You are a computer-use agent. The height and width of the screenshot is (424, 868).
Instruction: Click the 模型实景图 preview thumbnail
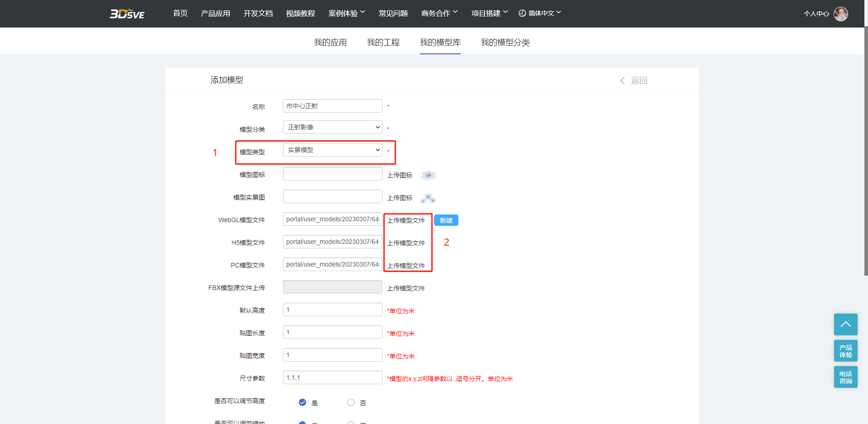click(428, 198)
